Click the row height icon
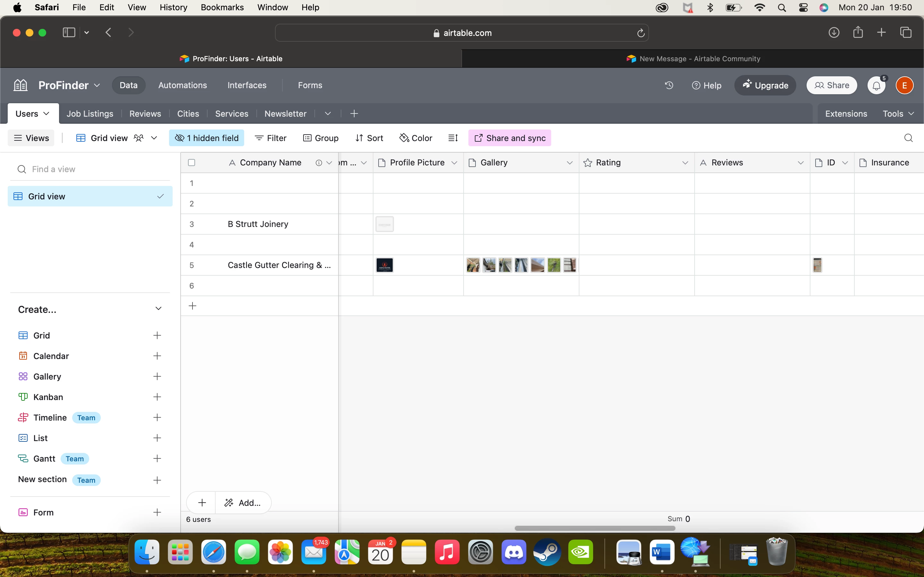The image size is (924, 577). click(x=453, y=138)
